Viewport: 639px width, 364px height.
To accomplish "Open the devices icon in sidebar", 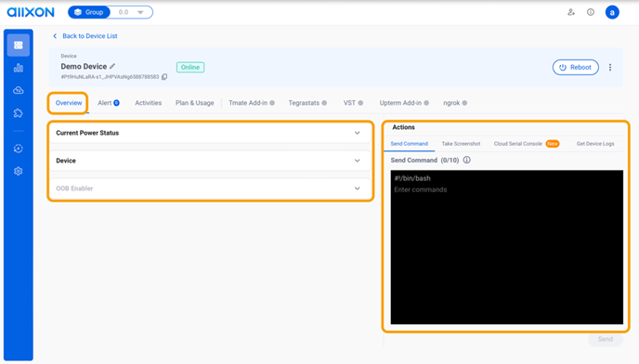I will pyautogui.click(x=19, y=45).
